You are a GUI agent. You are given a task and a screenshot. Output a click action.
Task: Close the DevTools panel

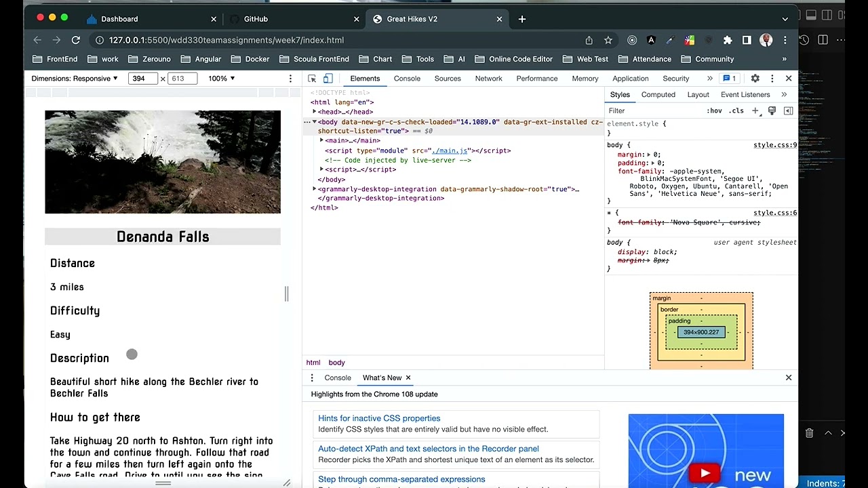tap(789, 79)
